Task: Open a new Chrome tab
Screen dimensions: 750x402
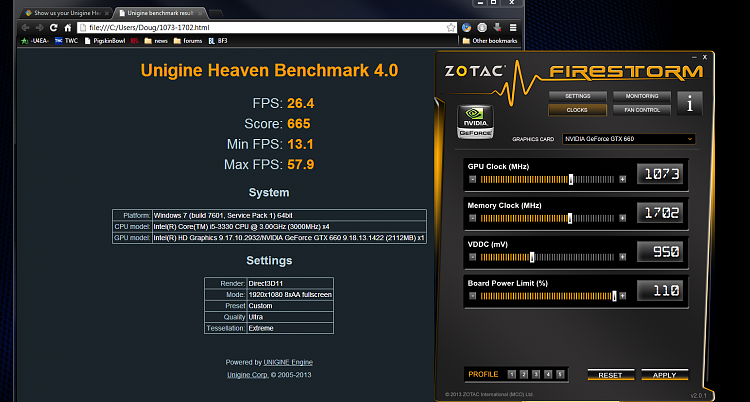Action: tap(216, 13)
